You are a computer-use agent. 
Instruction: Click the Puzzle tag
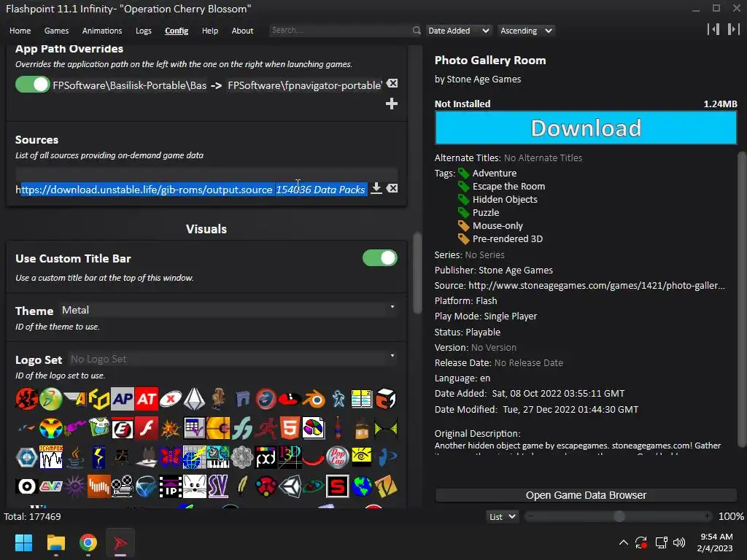point(485,212)
